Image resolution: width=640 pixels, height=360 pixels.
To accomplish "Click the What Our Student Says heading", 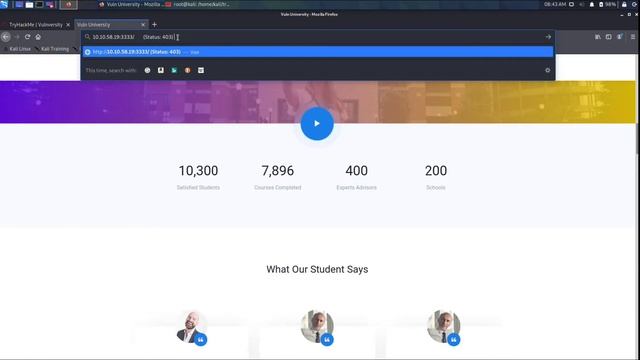I will 317,269.
